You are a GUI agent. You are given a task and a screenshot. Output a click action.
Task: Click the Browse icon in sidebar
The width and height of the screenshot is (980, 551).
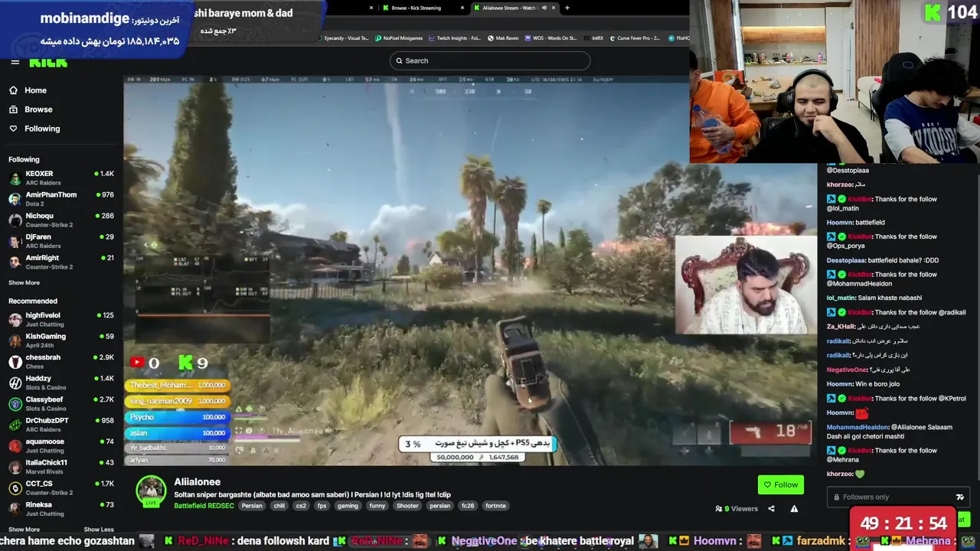[x=13, y=109]
